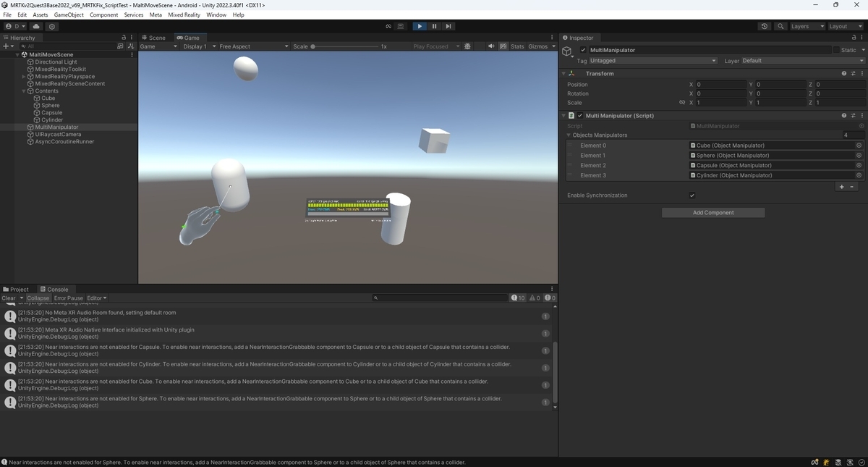Image resolution: width=868 pixels, height=467 pixels.
Task: Open Transform component help icon
Action: (843, 73)
